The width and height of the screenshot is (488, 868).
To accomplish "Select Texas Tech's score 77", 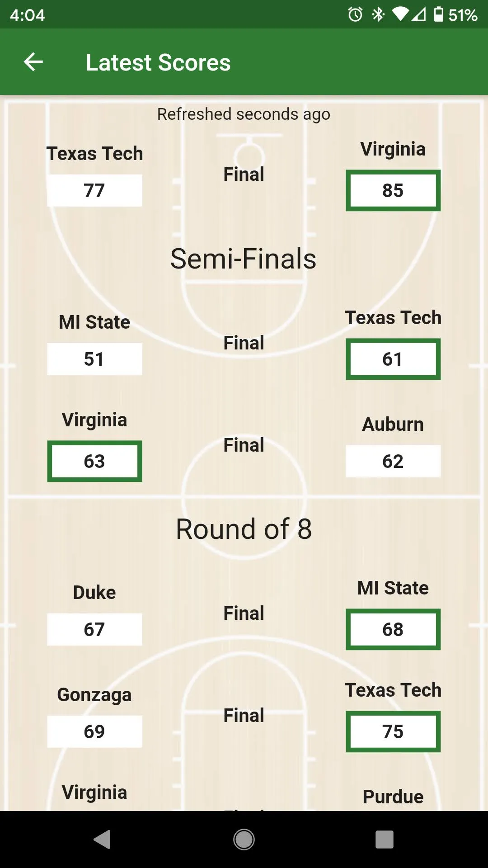I will pyautogui.click(x=94, y=190).
